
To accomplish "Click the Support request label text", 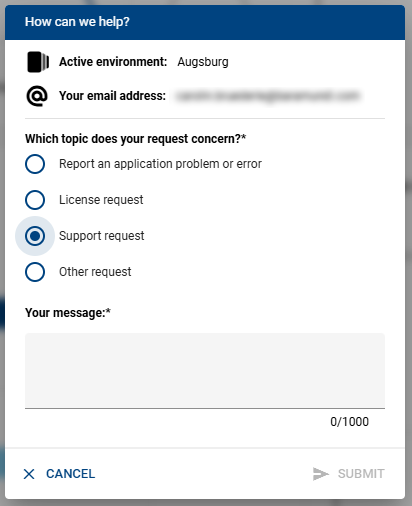I will (102, 236).
